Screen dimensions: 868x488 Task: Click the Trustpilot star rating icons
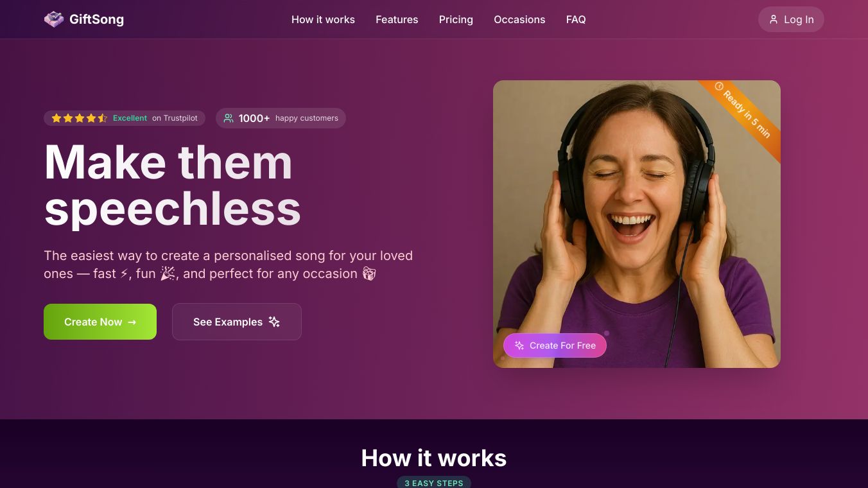click(x=79, y=118)
